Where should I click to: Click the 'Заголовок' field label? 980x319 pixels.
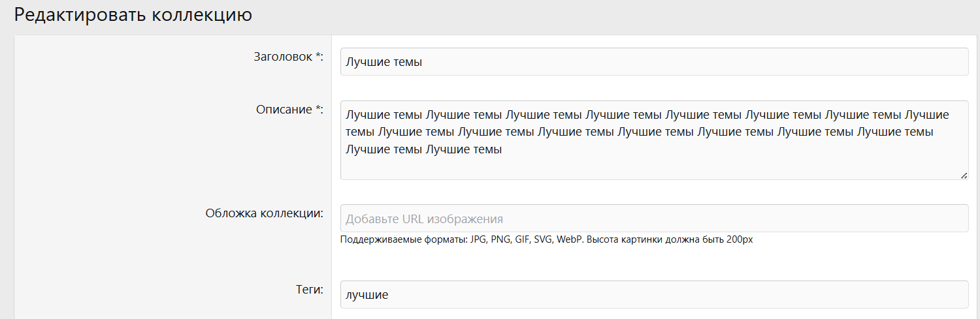(284, 57)
